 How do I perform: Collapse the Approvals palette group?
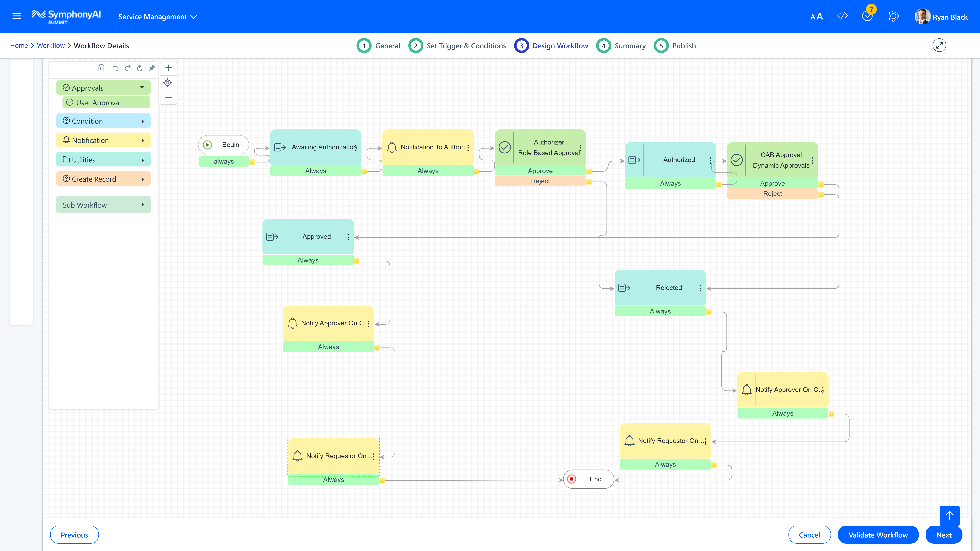click(103, 88)
